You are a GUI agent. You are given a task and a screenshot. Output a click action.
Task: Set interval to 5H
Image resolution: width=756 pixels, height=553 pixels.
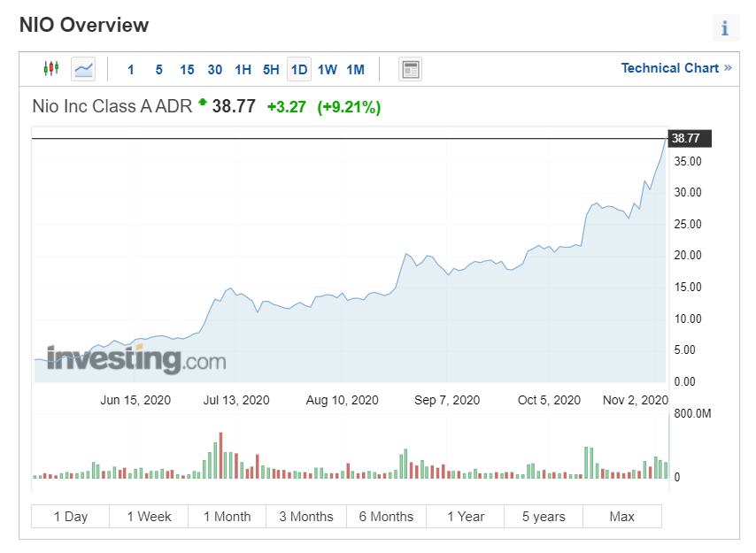271,70
